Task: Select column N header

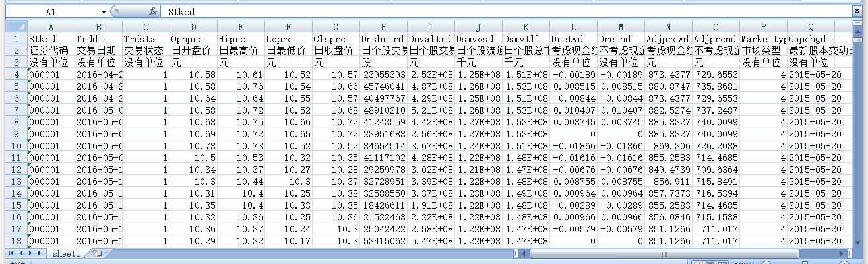Action: (x=668, y=27)
